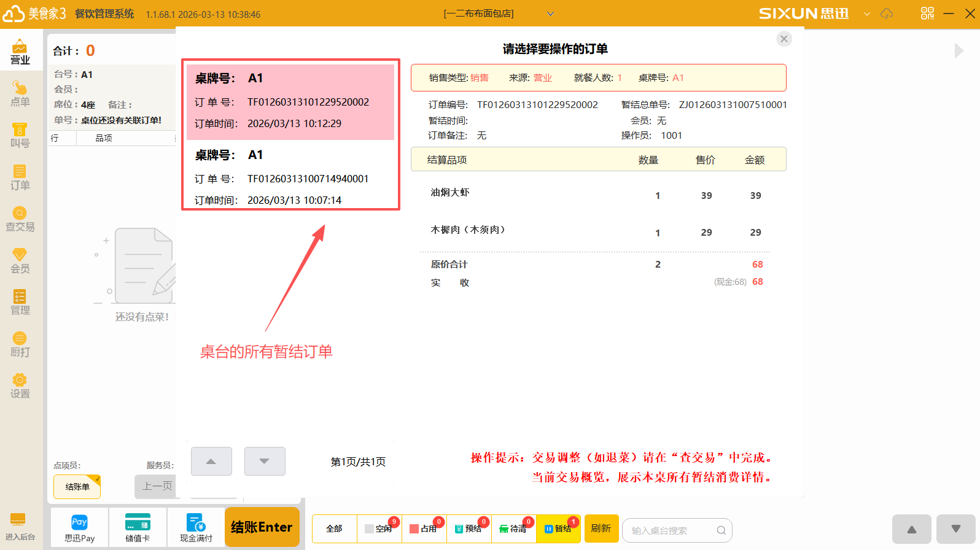The image size is (980, 550).
Task: Open the 叫号 call-number sidebar icon
Action: 20,136
